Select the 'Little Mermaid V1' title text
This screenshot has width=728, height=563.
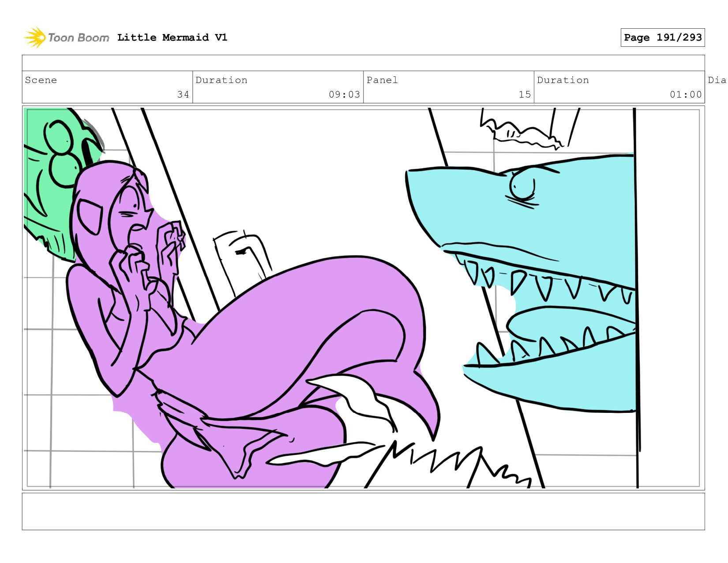click(172, 38)
